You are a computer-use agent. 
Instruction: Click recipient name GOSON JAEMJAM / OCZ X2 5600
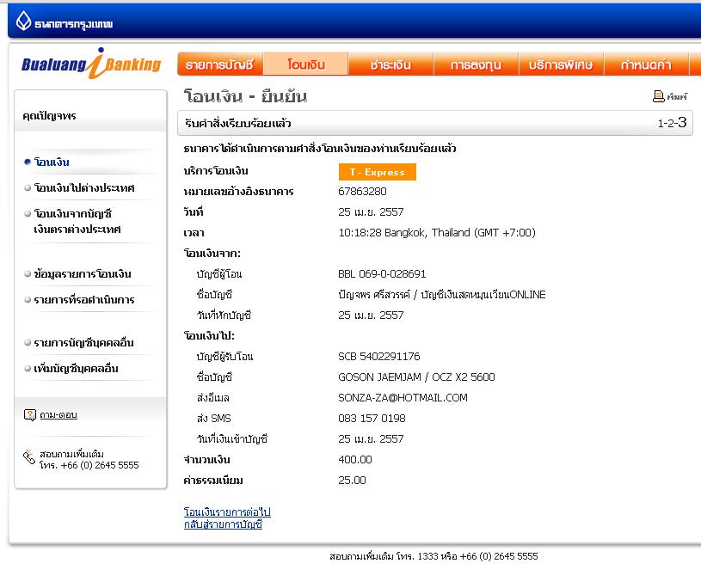coord(416,377)
